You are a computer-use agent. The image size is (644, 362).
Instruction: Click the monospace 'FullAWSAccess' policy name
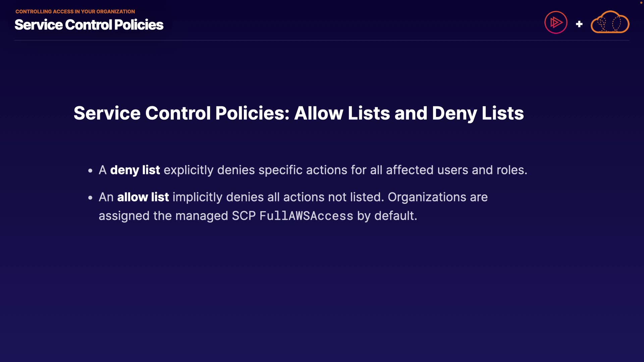click(x=306, y=216)
